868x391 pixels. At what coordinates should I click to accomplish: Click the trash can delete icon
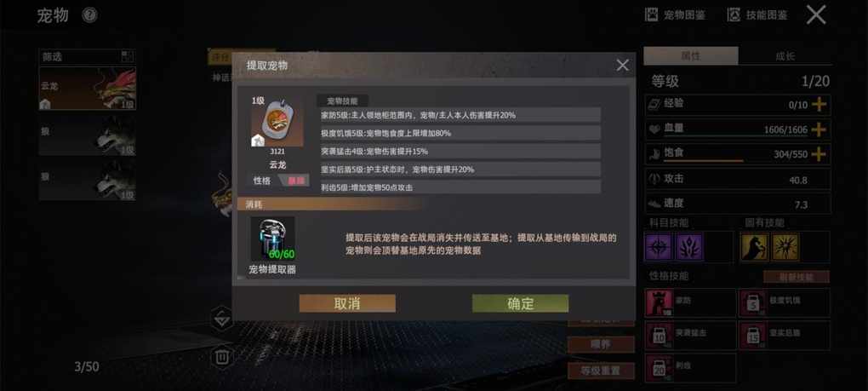click(222, 356)
